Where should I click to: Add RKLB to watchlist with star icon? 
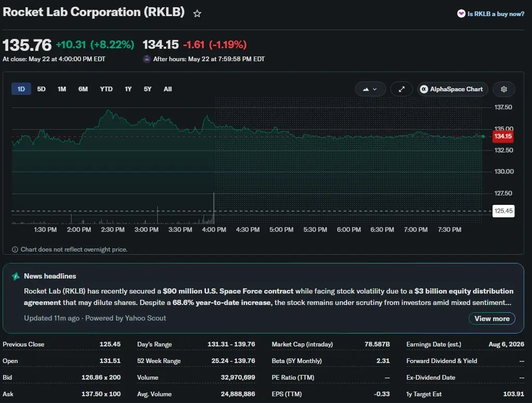tap(197, 13)
